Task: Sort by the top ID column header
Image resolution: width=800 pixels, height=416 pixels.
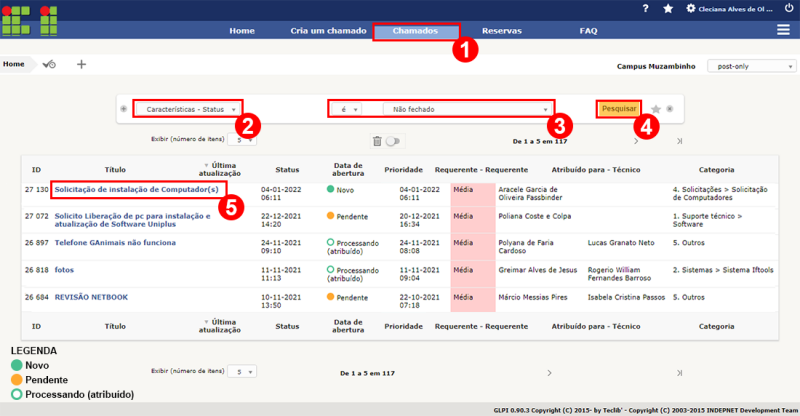Action: [36, 169]
